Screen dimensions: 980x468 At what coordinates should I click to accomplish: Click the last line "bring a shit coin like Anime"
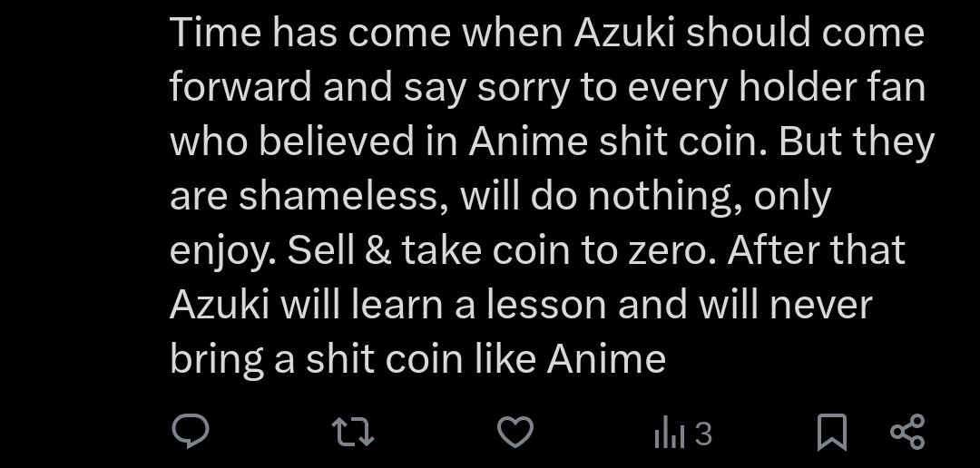coord(417,360)
